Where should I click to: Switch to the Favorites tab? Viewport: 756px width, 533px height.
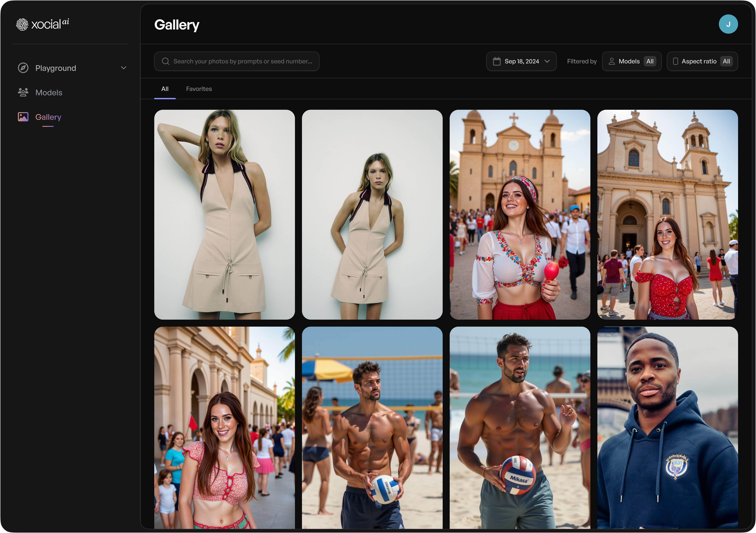click(x=199, y=89)
